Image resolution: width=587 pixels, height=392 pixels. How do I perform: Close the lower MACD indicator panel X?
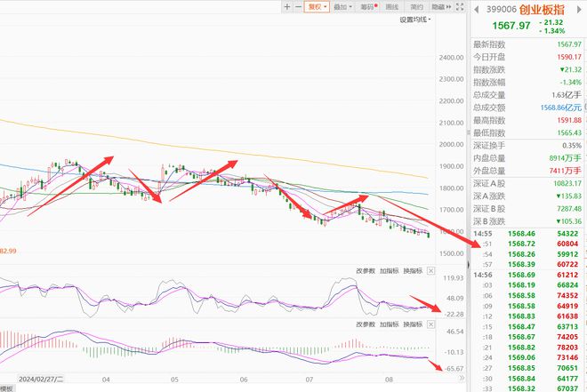click(x=431, y=323)
